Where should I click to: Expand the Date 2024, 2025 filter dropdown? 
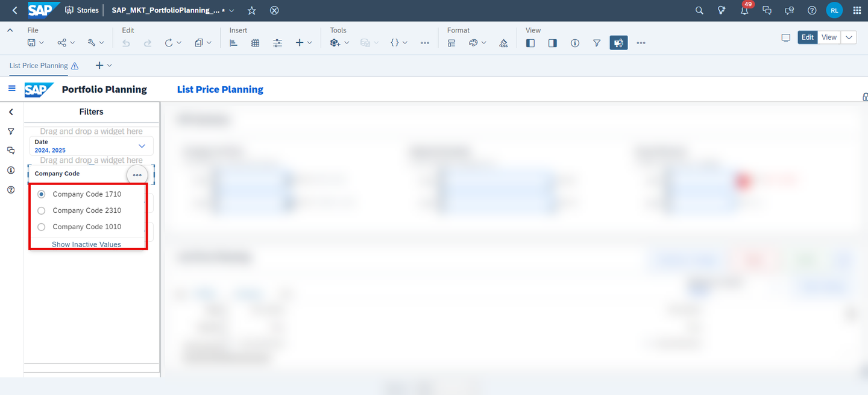(142, 146)
